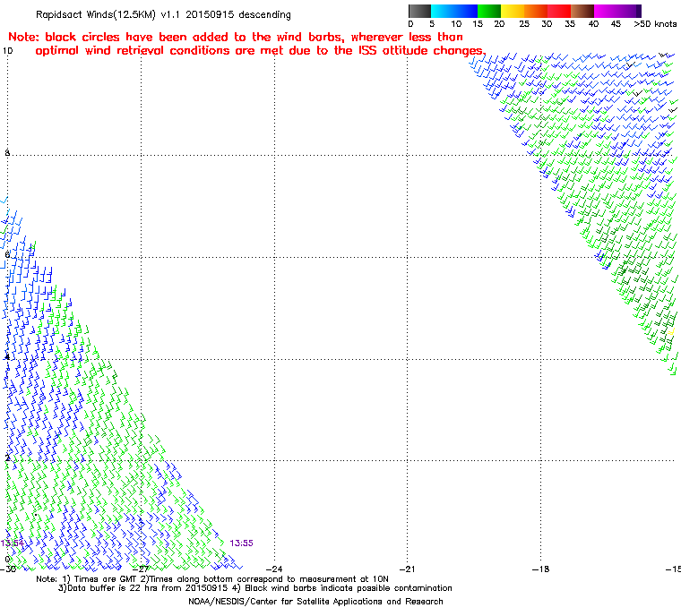Click the brown 35-40 knots color swatch
Viewport: 681px width, 616px height.
point(582,11)
